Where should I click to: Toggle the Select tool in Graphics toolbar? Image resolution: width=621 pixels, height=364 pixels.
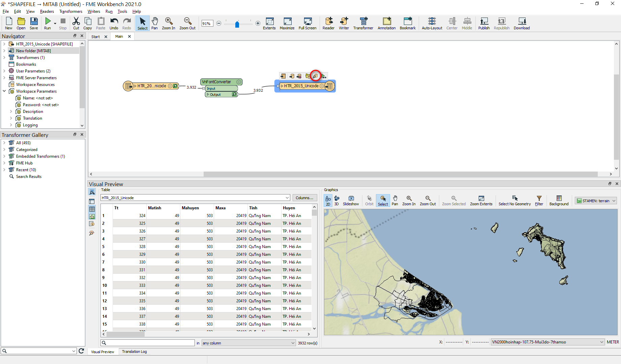click(383, 201)
